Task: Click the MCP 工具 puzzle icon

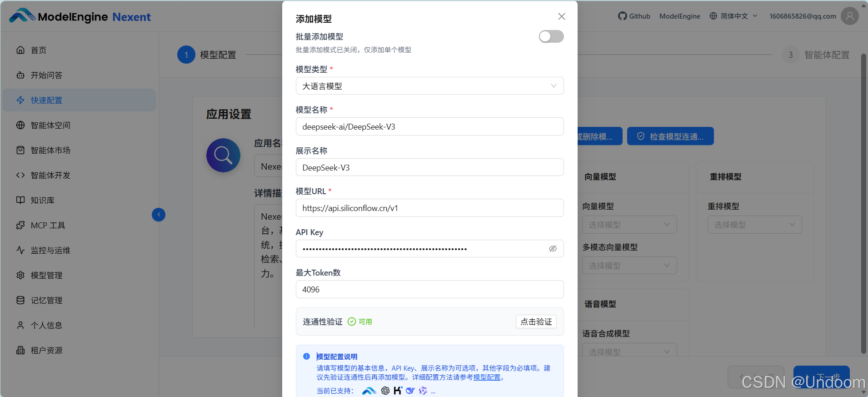Action: (20, 225)
